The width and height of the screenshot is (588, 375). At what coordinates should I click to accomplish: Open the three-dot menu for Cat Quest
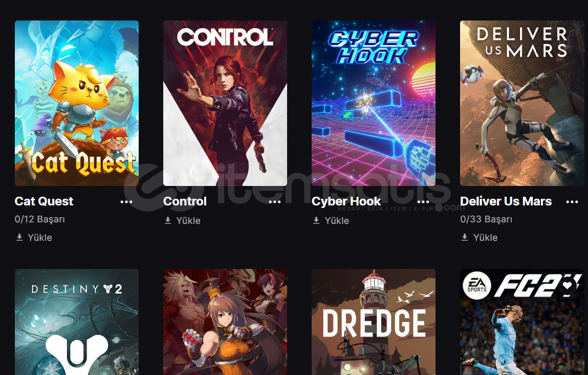pos(126,202)
